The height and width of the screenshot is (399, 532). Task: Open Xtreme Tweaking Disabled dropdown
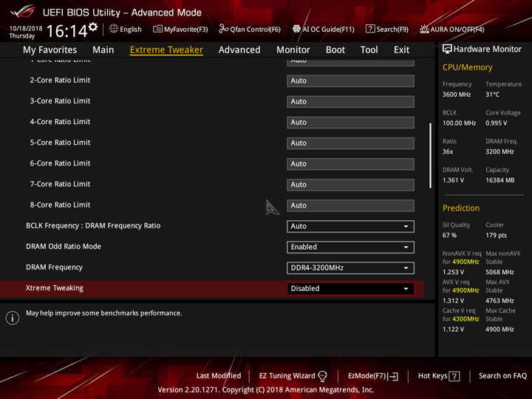350,288
